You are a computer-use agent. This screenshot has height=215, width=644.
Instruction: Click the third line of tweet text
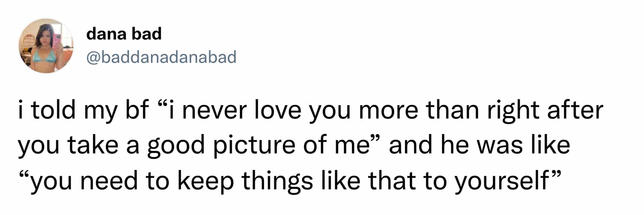point(289,181)
